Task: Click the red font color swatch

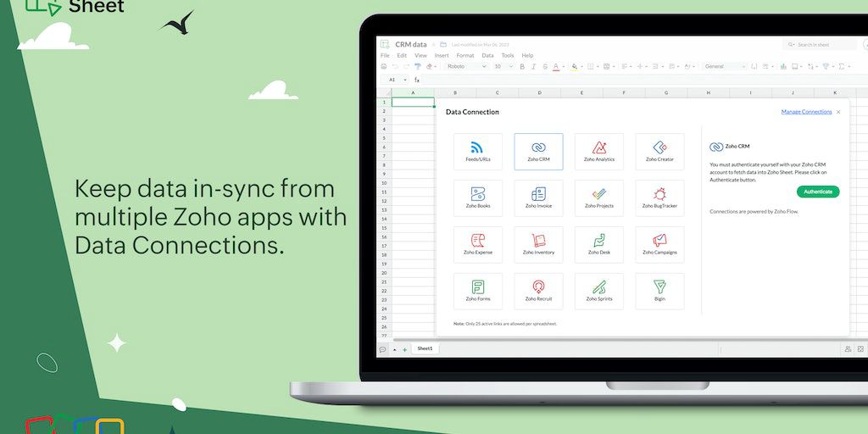Action: click(557, 66)
